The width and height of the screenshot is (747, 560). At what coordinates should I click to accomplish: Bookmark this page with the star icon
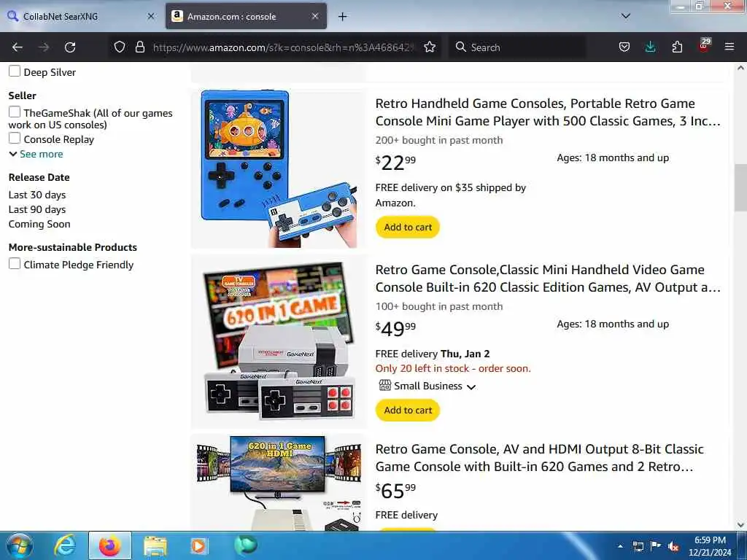(430, 47)
